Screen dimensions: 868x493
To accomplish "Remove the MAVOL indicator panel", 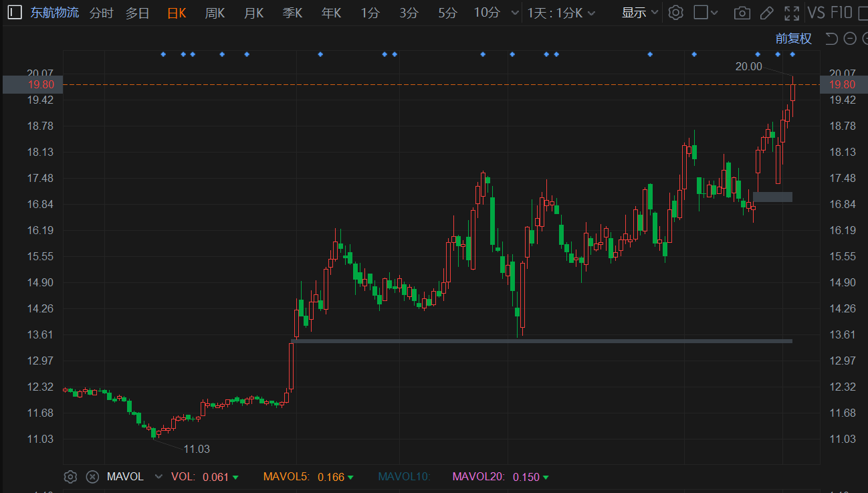I will point(93,477).
